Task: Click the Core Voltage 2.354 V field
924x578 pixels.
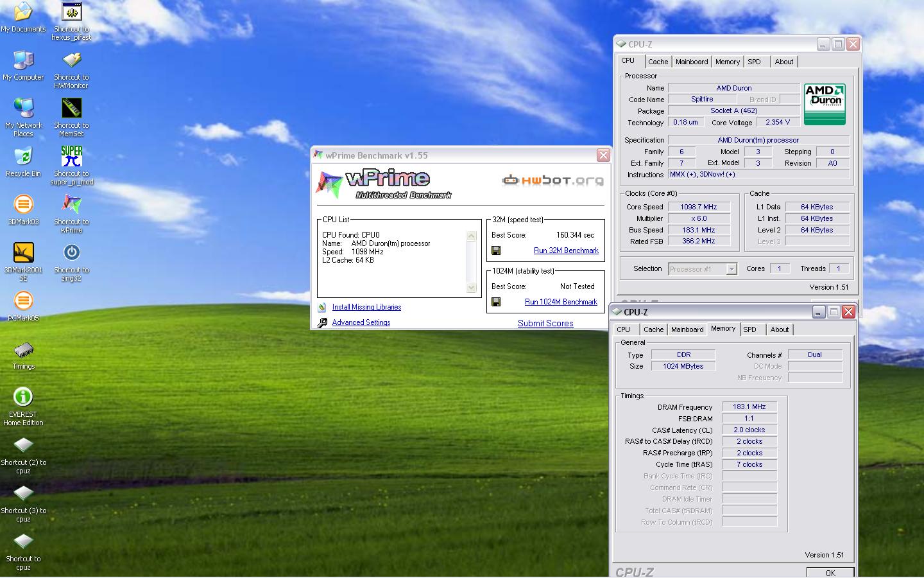Action: click(778, 122)
